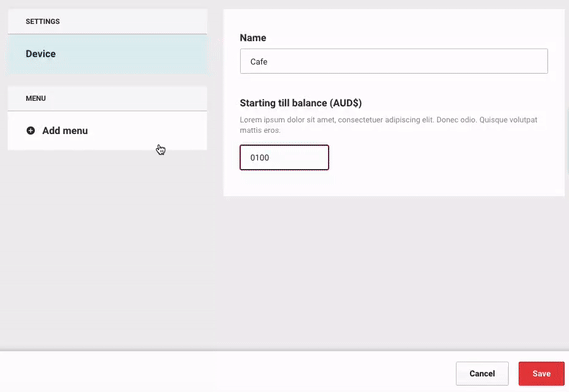Click the Name field label
Screen dimensions: 569x392
(253, 38)
